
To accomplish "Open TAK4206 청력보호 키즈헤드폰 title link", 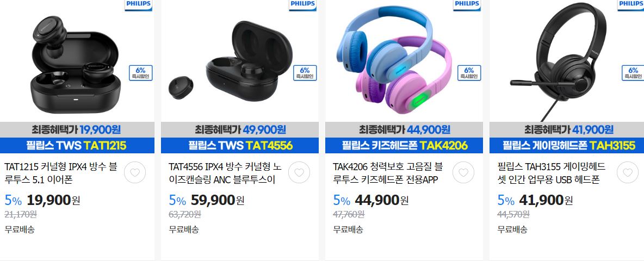I will [388, 173].
